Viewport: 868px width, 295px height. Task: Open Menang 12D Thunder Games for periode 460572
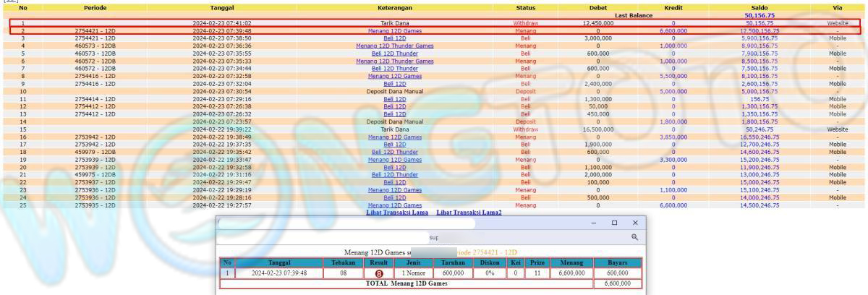click(394, 61)
